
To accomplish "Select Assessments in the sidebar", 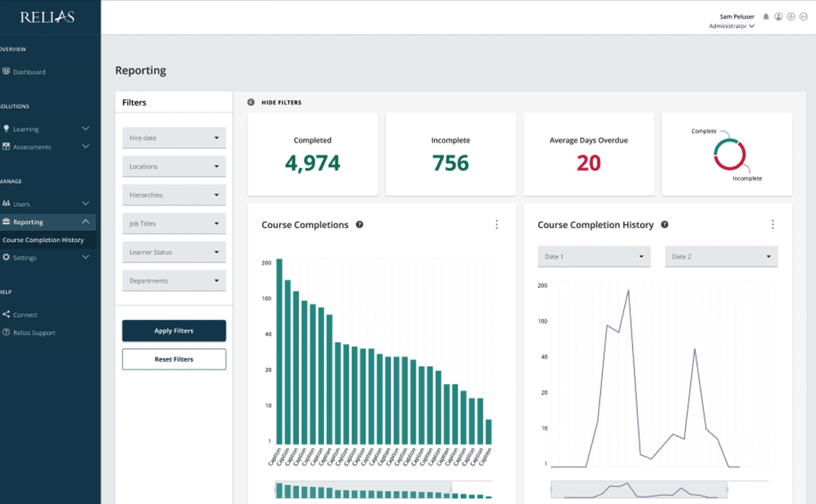I will [32, 147].
